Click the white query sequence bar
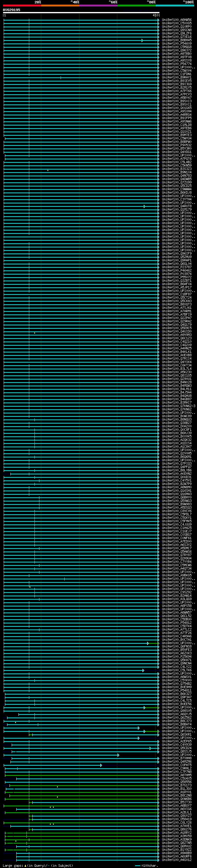The height and width of the screenshot is (868, 197). (81, 13)
